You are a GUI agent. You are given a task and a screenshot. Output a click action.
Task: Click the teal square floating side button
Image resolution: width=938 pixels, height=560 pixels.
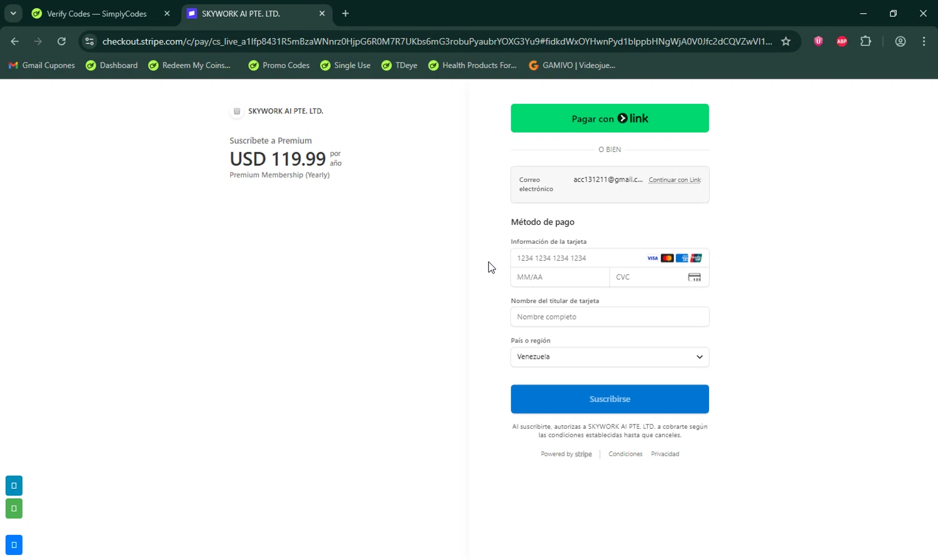[x=14, y=486]
